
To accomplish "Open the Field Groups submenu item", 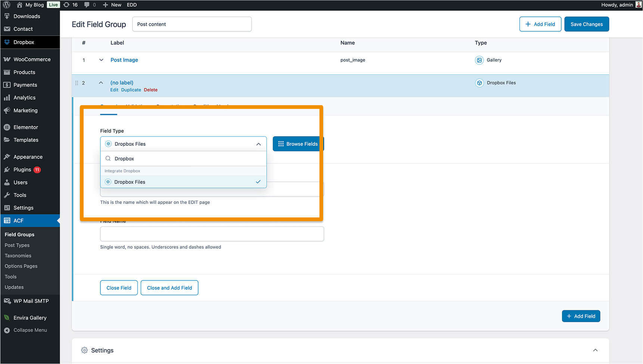I will click(19, 235).
